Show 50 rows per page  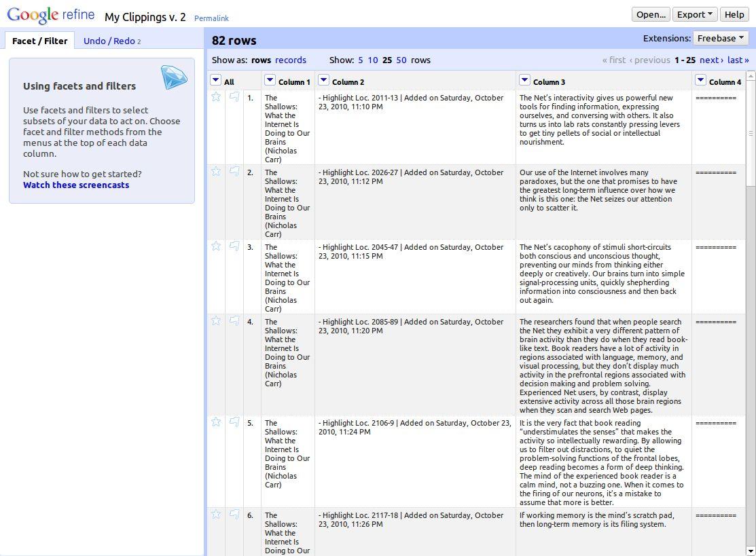(x=401, y=60)
